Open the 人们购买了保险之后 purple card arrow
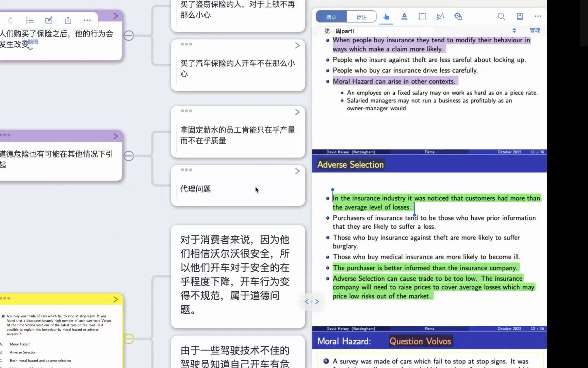Image resolution: width=588 pixels, height=368 pixels. coord(116,16)
